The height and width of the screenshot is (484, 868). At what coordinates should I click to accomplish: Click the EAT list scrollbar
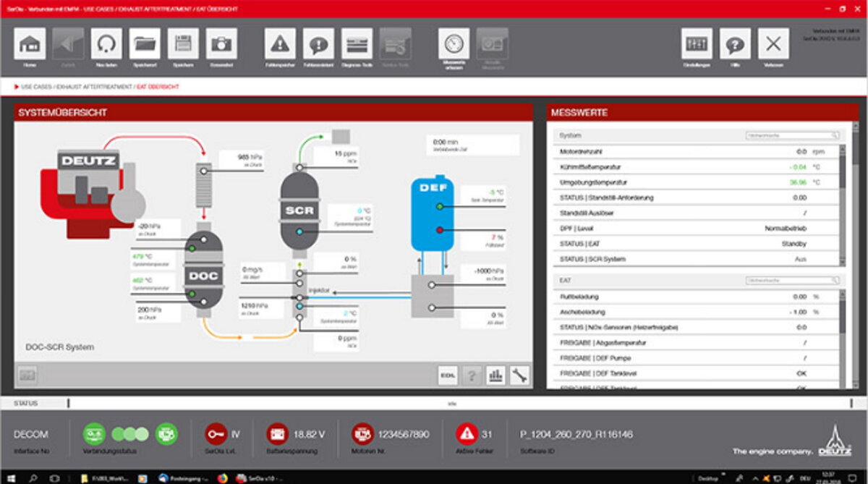[841, 339]
